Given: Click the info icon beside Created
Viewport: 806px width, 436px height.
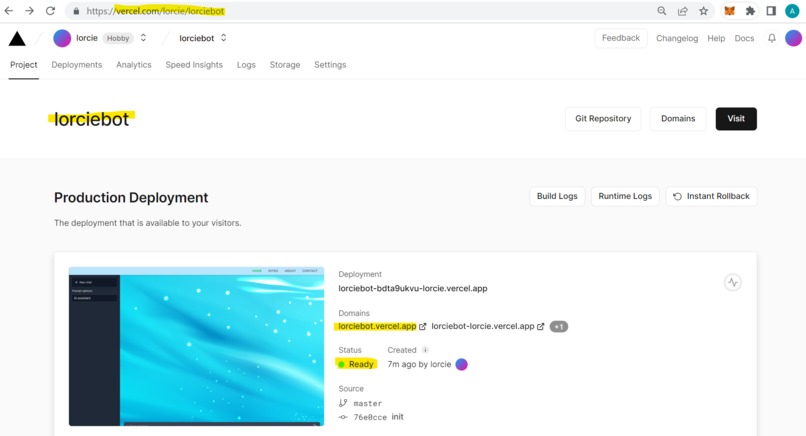Looking at the screenshot, I should [x=425, y=350].
